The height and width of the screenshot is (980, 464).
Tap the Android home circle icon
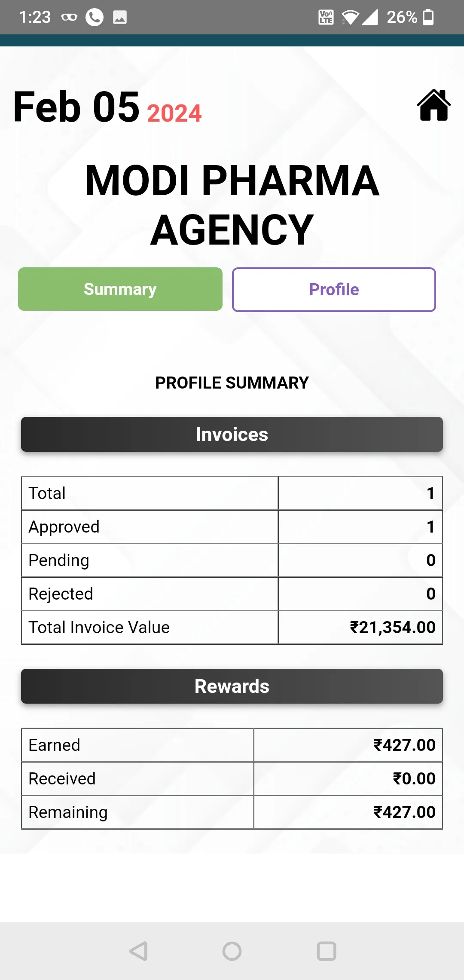point(232,951)
